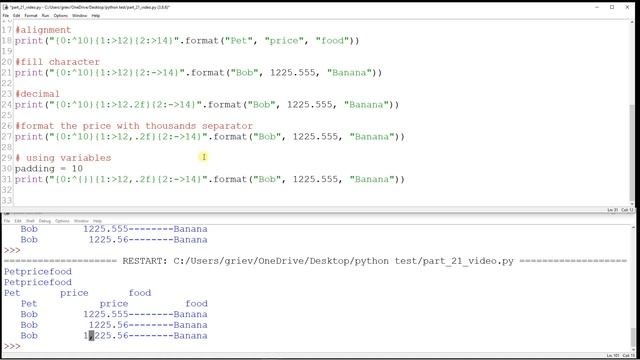Open the editor window's File menu

coord(6,16)
